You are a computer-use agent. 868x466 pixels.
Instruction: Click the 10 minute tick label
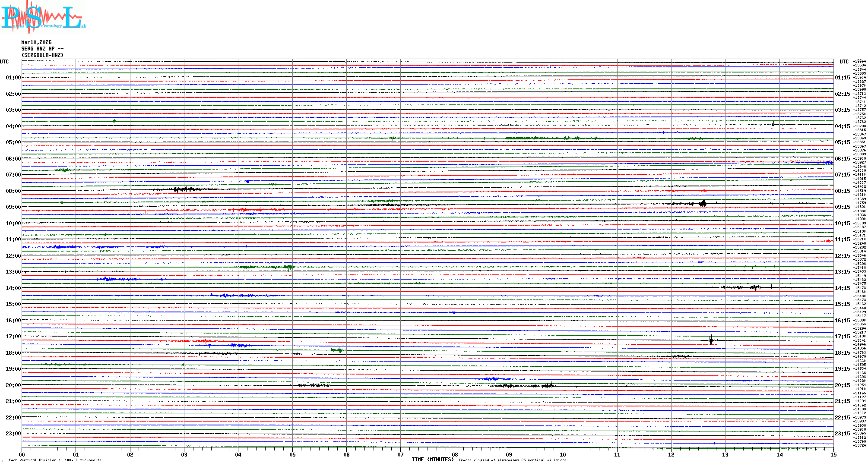click(x=563, y=454)
